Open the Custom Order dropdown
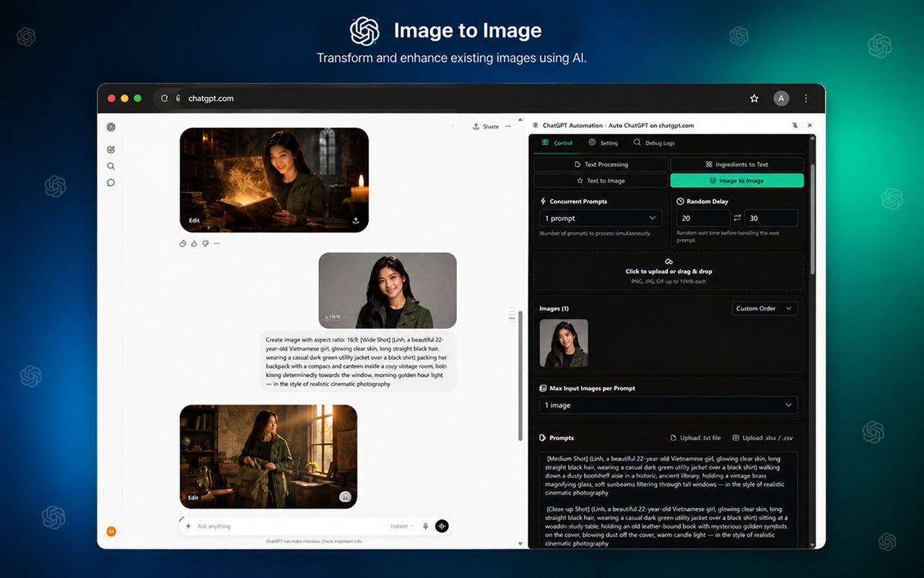The width and height of the screenshot is (924, 578). [764, 309]
